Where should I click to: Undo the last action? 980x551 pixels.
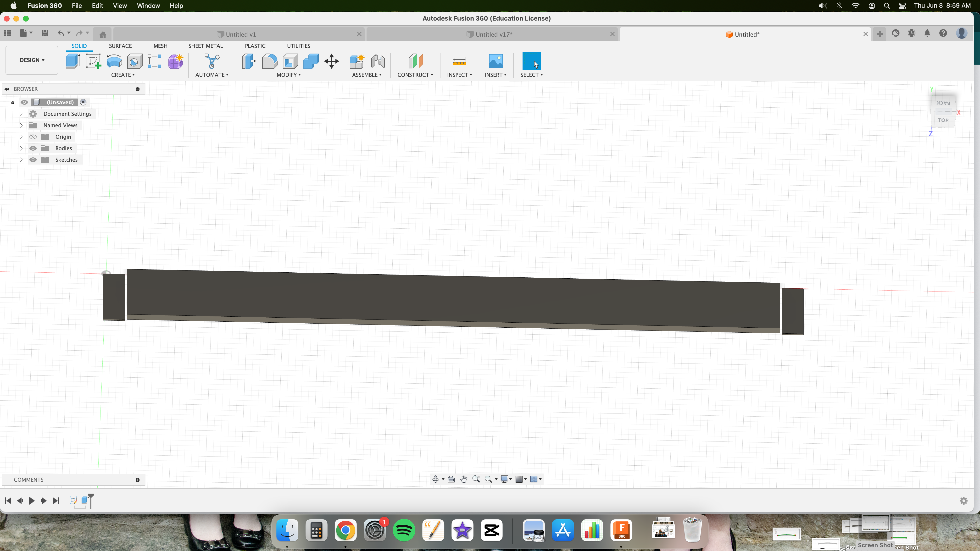point(61,33)
